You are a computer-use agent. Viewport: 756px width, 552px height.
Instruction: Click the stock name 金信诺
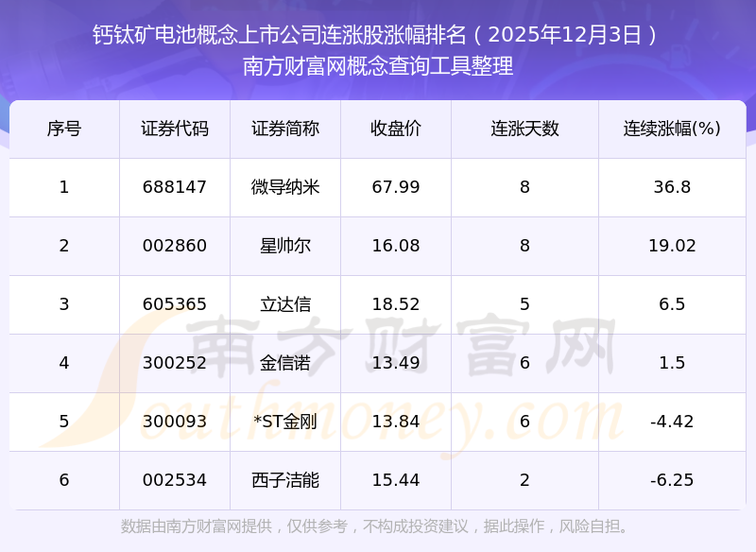[x=285, y=363]
